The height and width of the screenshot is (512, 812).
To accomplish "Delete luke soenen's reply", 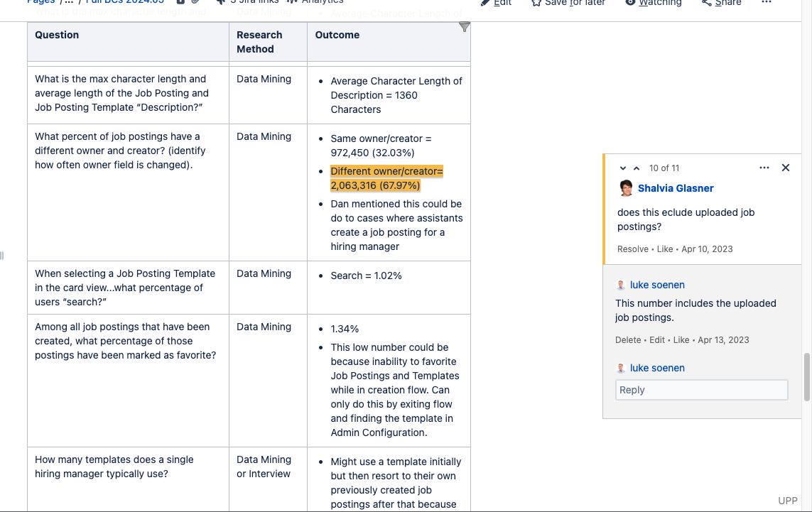I will click(x=627, y=340).
